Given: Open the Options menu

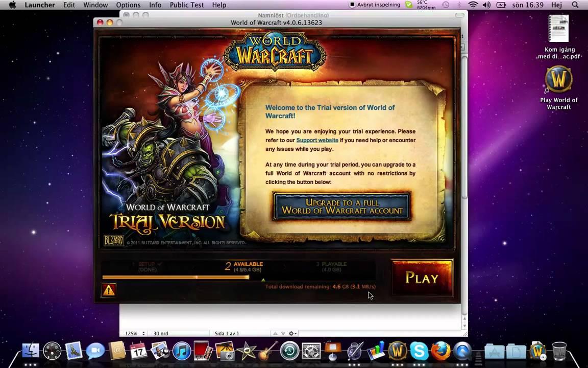Looking at the screenshot, I should point(128,5).
